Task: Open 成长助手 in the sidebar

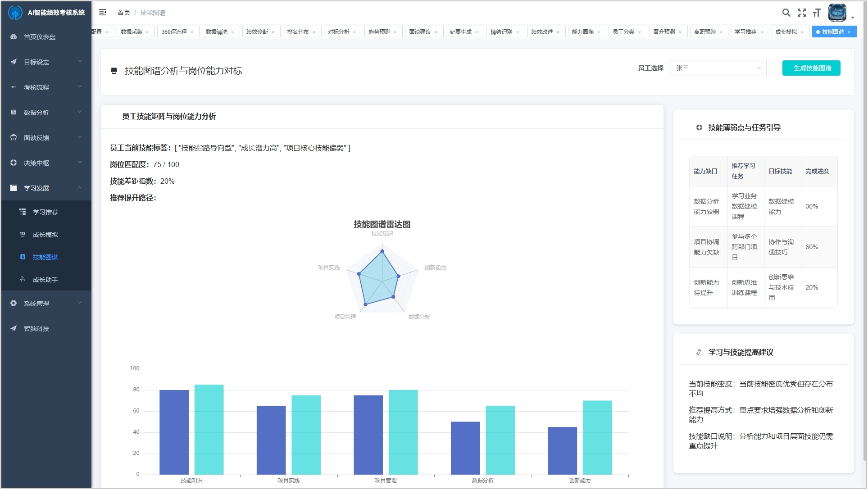Action: pos(45,280)
